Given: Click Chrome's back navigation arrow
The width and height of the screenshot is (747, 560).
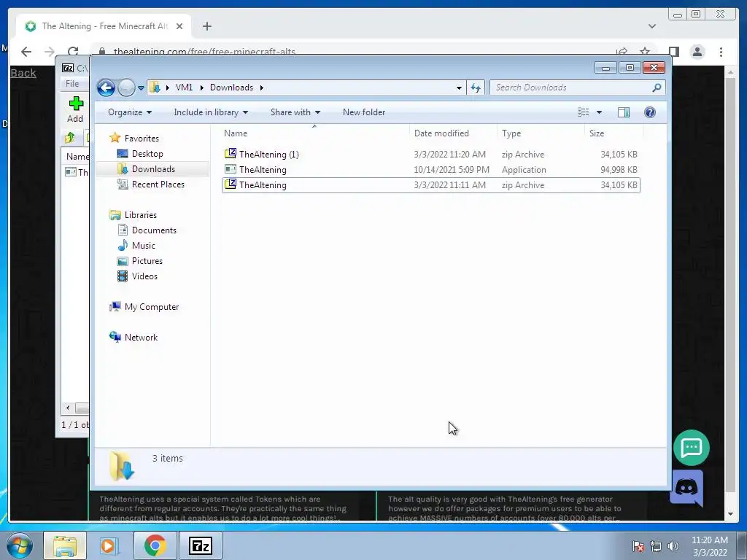Looking at the screenshot, I should tap(26, 52).
